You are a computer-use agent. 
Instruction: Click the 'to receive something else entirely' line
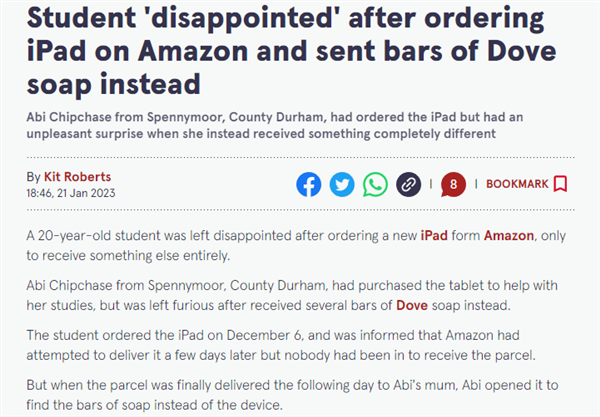[128, 255]
